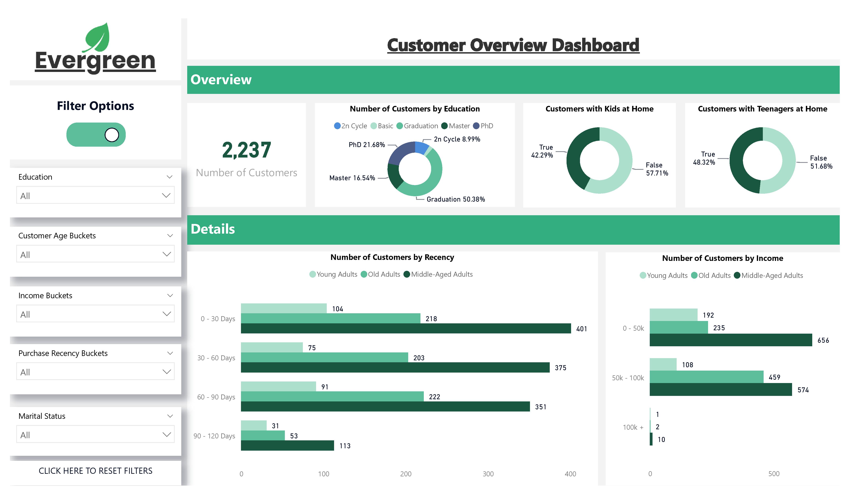Click the 2n Cycle 8.99% data label
Viewport: 850px width, 504px height.
[x=457, y=139]
